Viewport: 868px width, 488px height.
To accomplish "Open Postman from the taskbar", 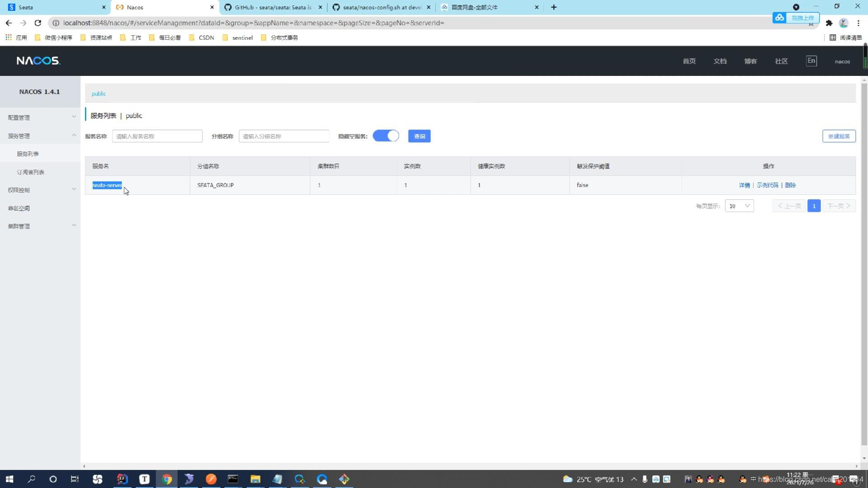I will 211,479.
